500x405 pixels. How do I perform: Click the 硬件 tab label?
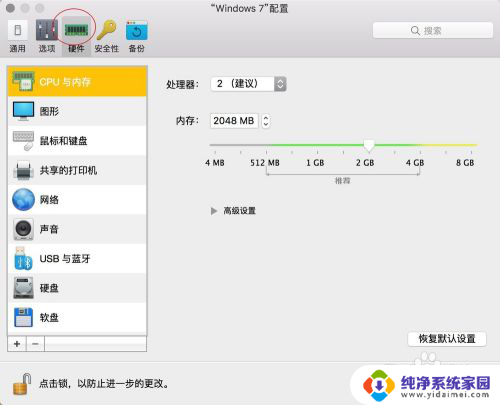click(x=76, y=49)
